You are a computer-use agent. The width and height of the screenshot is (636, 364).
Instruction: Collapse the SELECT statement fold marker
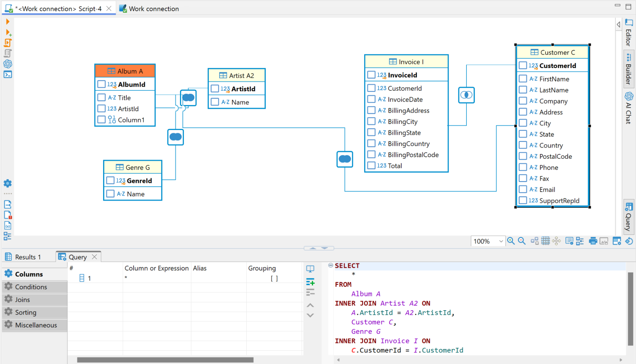tap(331, 265)
